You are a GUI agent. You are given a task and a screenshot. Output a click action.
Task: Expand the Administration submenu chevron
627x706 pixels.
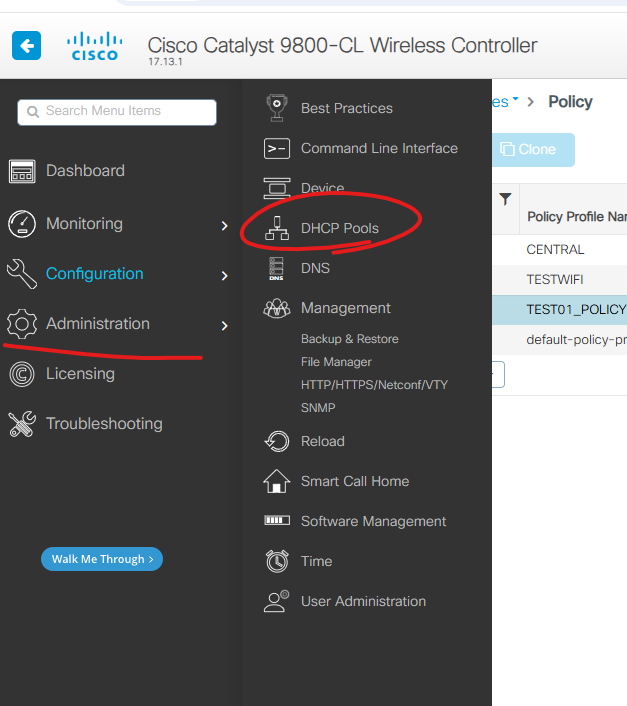point(225,326)
